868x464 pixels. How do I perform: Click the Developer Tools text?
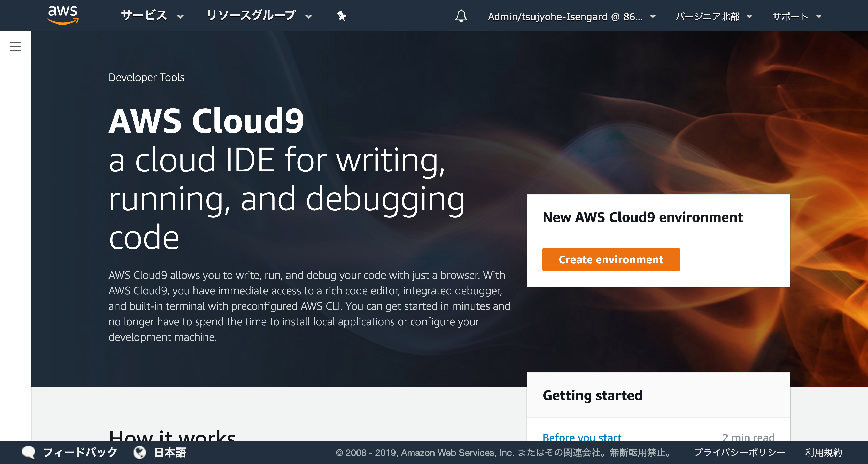point(146,77)
